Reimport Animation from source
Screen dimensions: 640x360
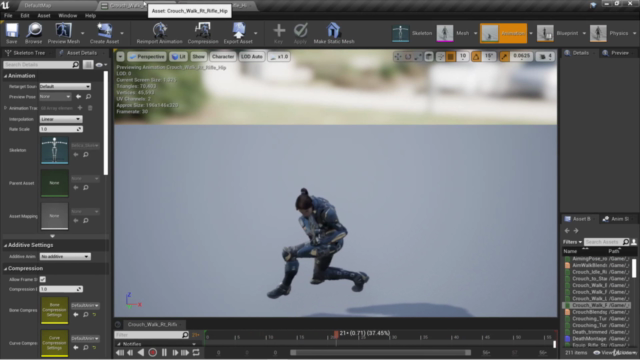click(x=159, y=33)
